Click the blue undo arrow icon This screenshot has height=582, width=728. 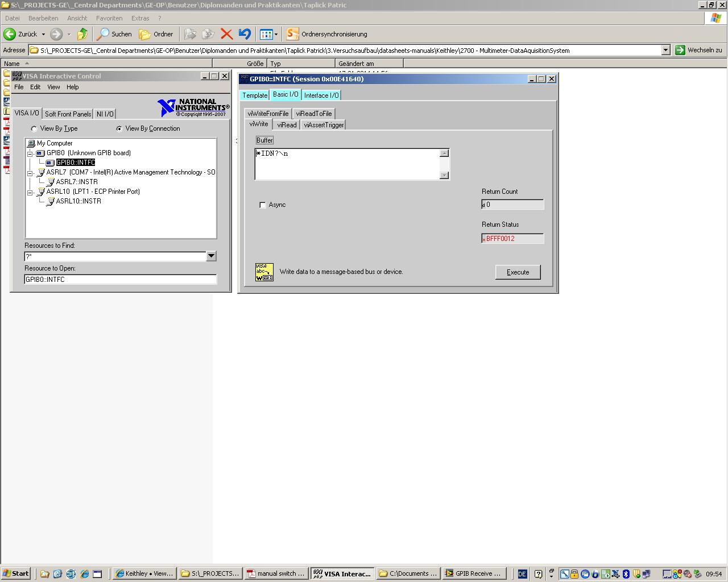tap(245, 34)
